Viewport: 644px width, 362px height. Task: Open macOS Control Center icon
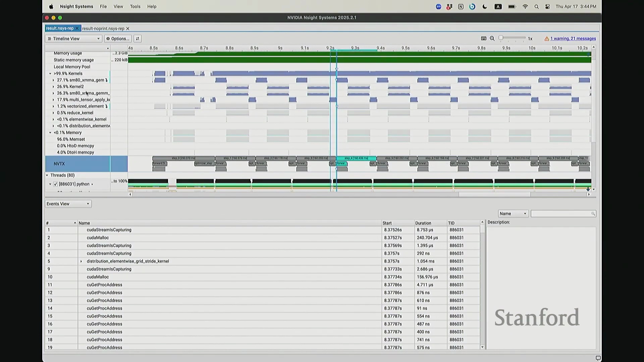click(547, 7)
